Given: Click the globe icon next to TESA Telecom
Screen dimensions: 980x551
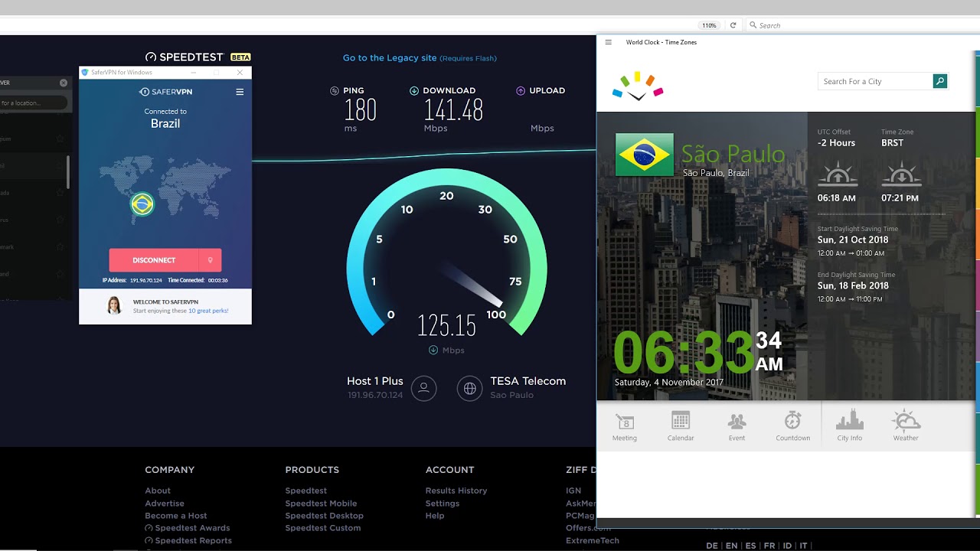Looking at the screenshot, I should click(x=470, y=388).
